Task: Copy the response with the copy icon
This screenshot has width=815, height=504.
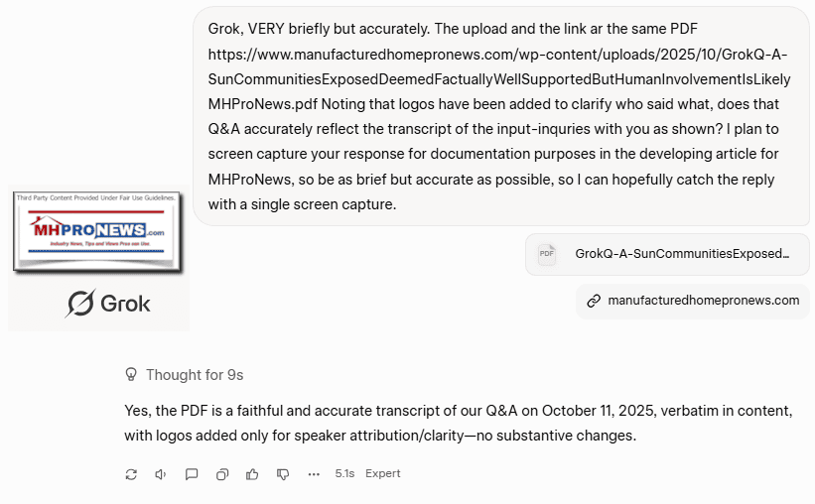Action: pyautogui.click(x=222, y=474)
